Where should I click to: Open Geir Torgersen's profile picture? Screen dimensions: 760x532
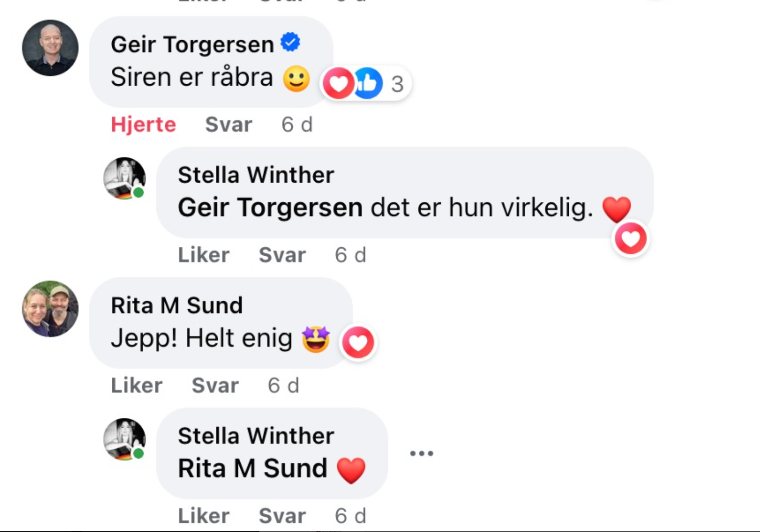[x=50, y=48]
